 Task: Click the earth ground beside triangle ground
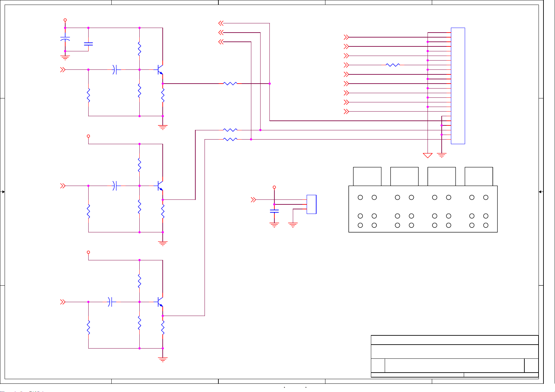tap(441, 155)
